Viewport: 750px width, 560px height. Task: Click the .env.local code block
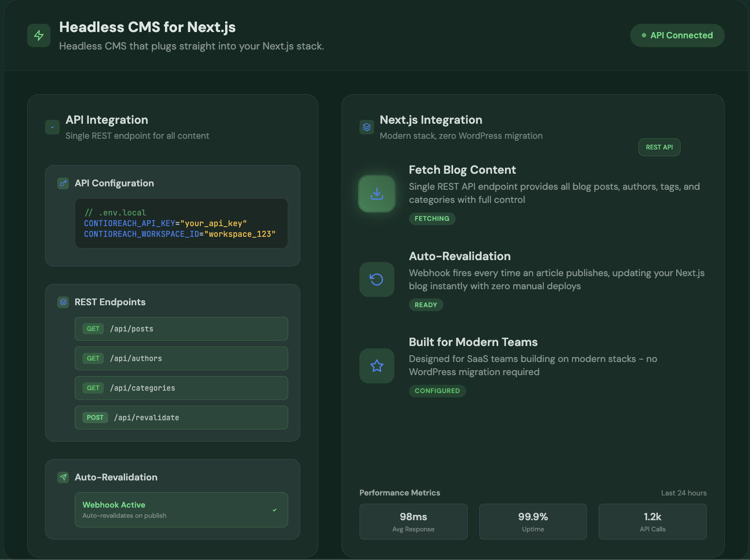181,223
